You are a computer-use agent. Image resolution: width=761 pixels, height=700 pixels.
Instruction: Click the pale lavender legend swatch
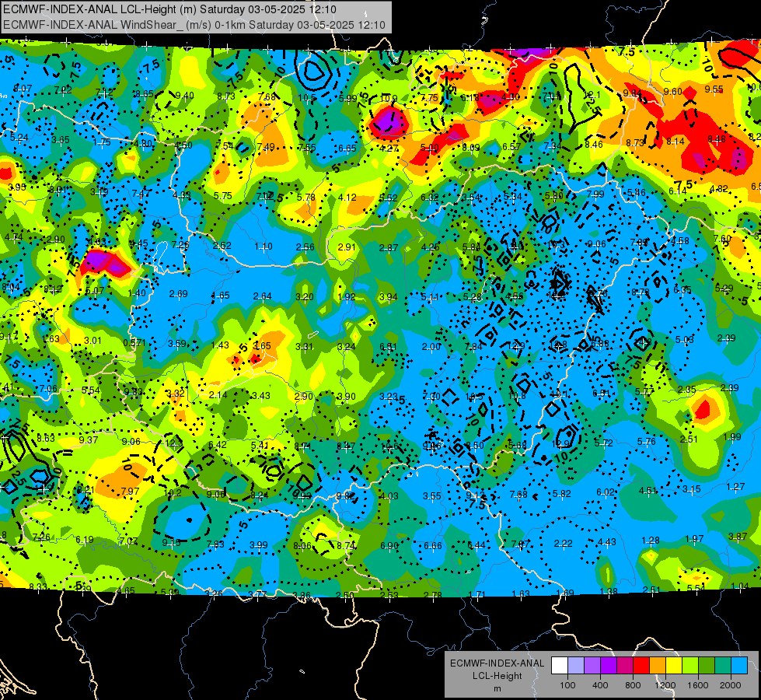click(x=576, y=665)
